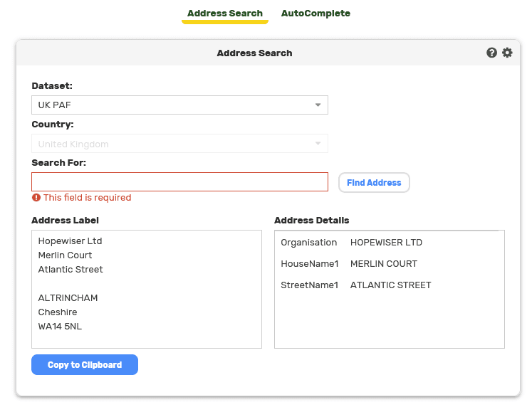Select the HouseName1 row in Address Details
The width and height of the screenshot is (532, 407).
point(349,264)
